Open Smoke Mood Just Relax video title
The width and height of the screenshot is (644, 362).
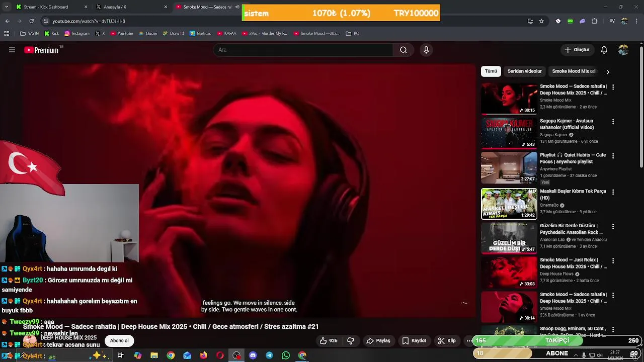tap(573, 263)
